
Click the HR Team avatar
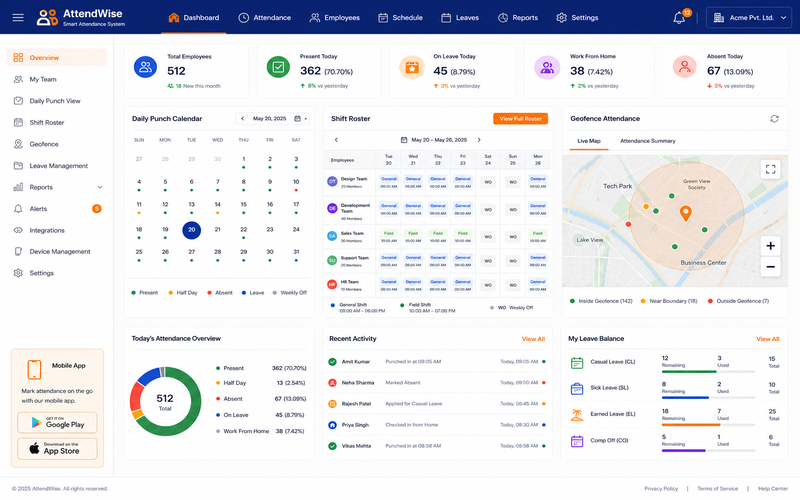tap(332, 284)
